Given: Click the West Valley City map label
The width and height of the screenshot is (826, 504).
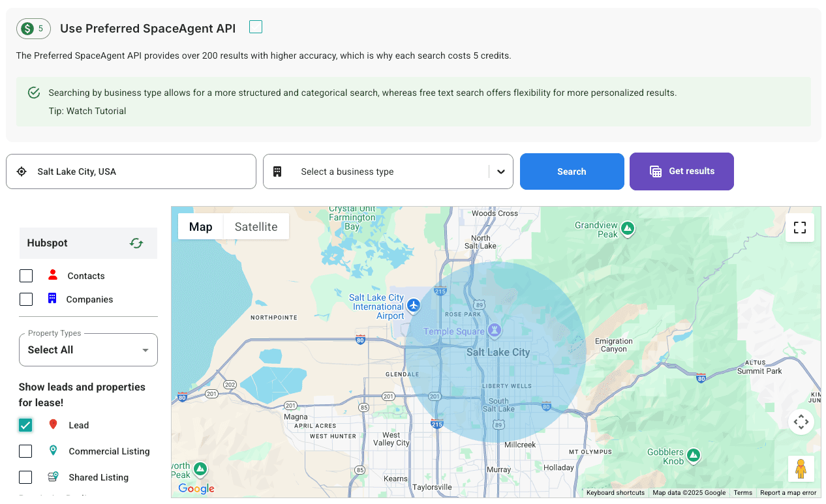Looking at the screenshot, I should pos(391,439).
